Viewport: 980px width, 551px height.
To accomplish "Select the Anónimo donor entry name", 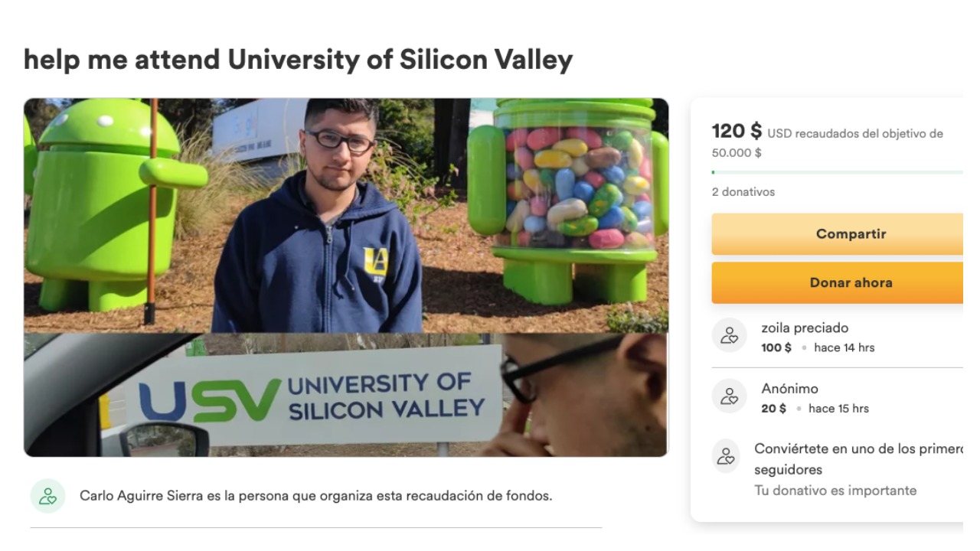I will (789, 389).
